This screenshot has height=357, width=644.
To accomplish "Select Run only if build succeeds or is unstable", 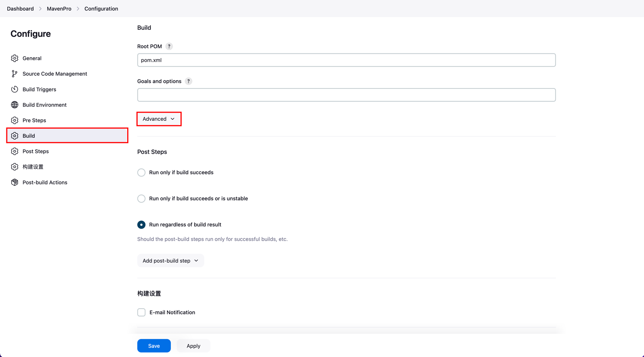I will coord(141,198).
